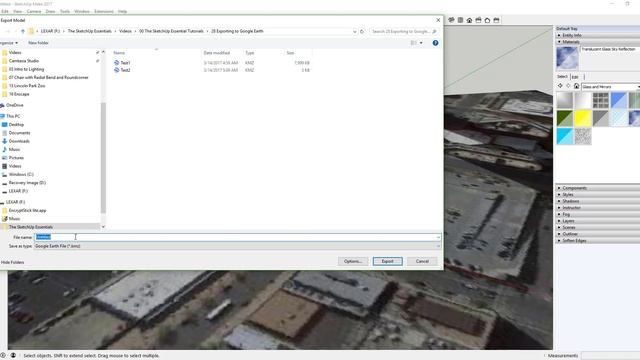This screenshot has width=640, height=360.
Task: Click Videos in breadcrumb path
Action: (125, 31)
